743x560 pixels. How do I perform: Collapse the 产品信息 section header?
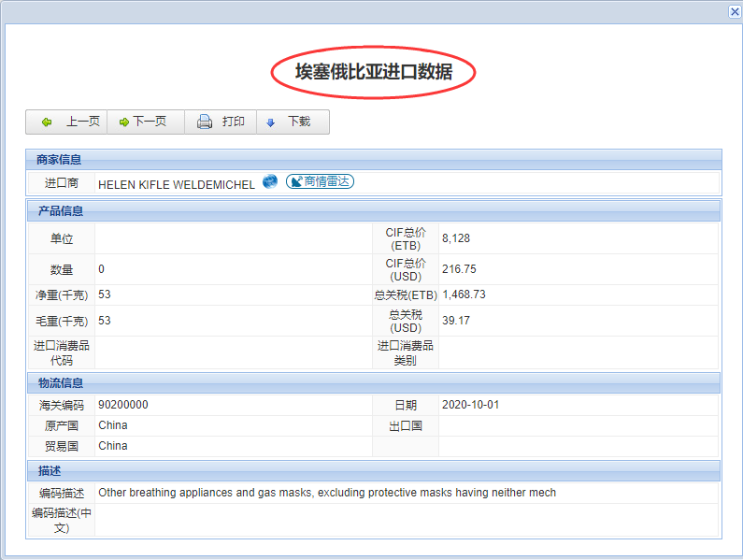pyautogui.click(x=374, y=210)
